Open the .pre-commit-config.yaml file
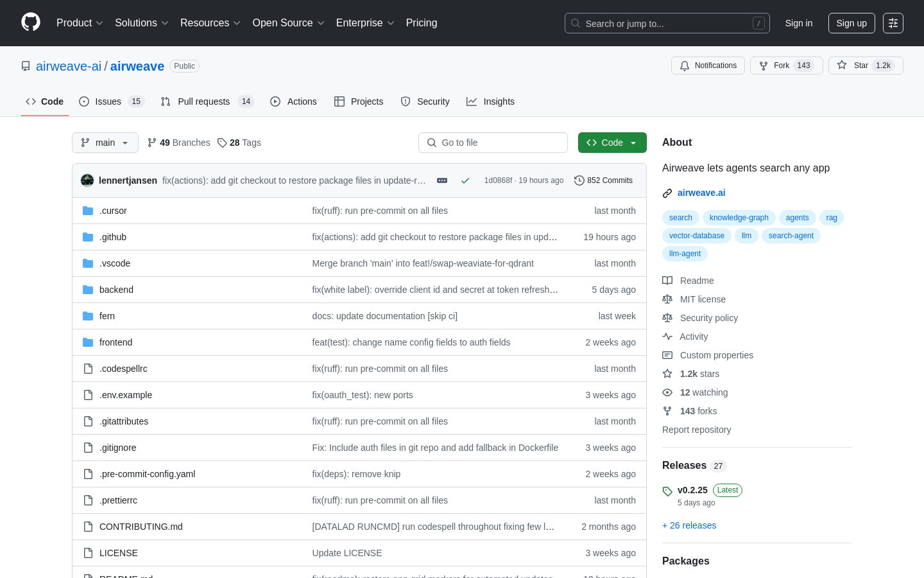This screenshot has height=578, width=924. pyautogui.click(x=148, y=474)
